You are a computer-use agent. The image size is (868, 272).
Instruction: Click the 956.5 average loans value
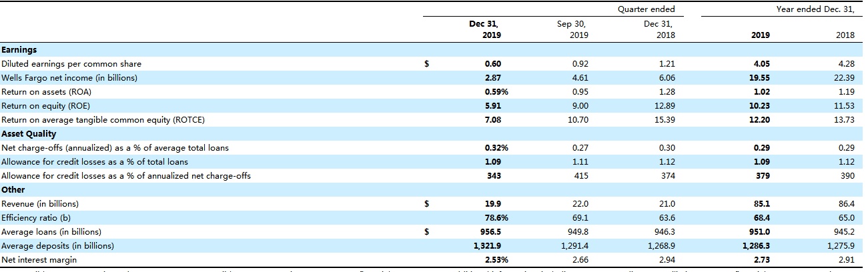point(490,232)
